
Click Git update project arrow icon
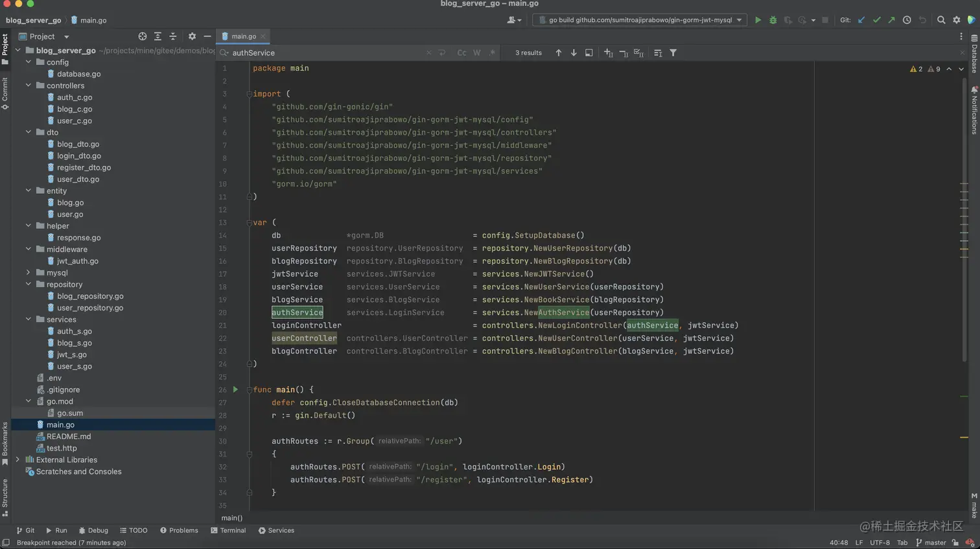[861, 20]
